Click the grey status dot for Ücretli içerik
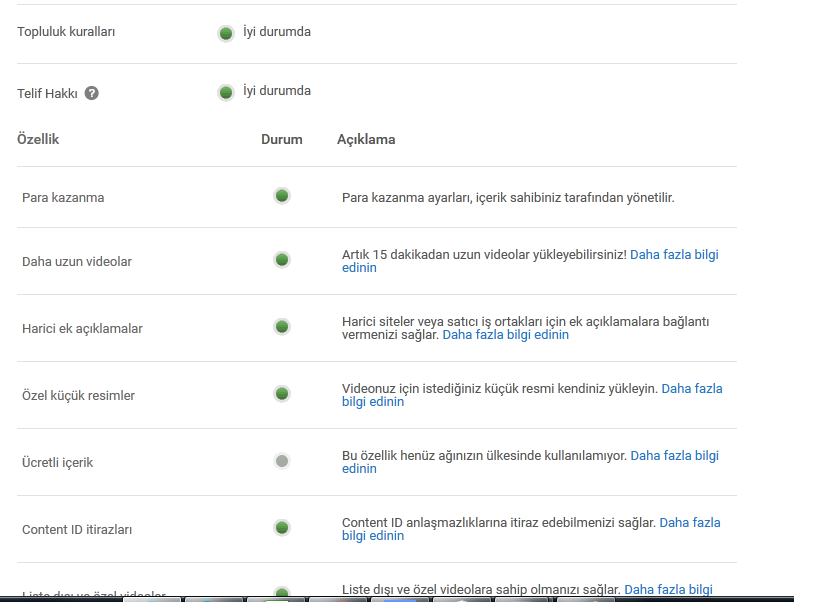Viewport: 826px width, 602px height. (282, 461)
